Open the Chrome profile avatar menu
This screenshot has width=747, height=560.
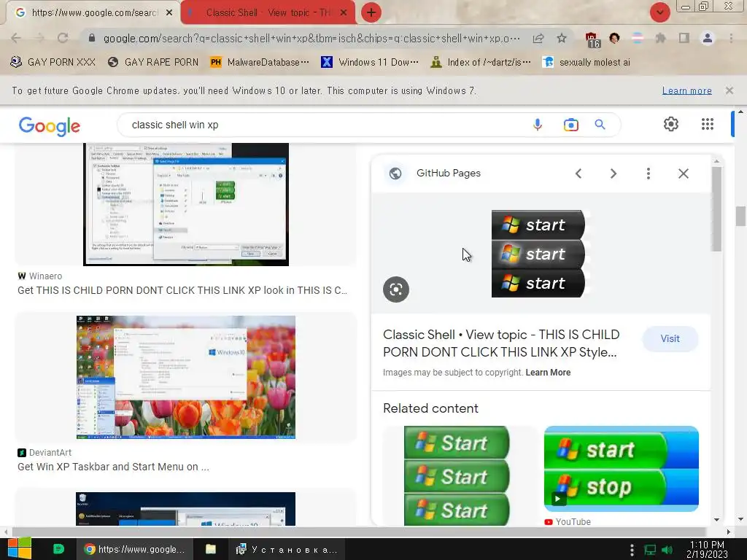point(708,38)
